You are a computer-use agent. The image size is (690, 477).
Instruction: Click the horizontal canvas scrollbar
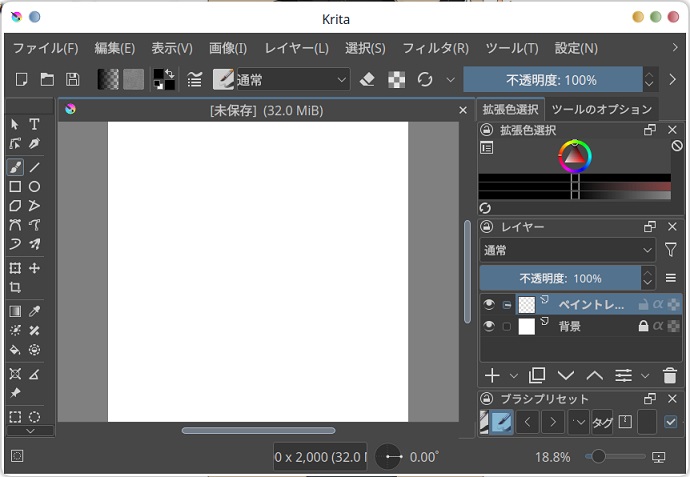point(258,431)
